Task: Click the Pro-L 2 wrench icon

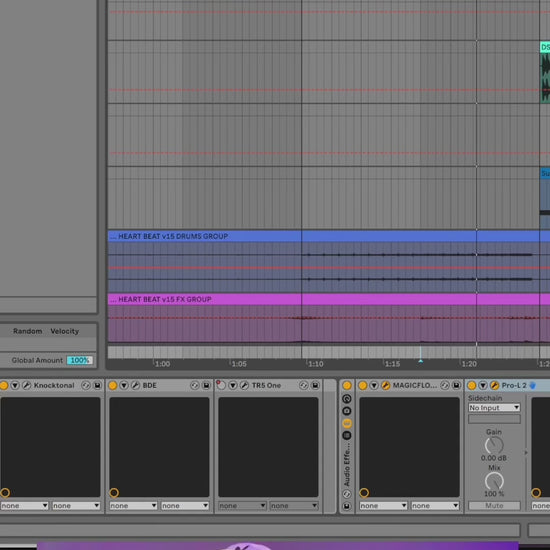Action: [494, 385]
